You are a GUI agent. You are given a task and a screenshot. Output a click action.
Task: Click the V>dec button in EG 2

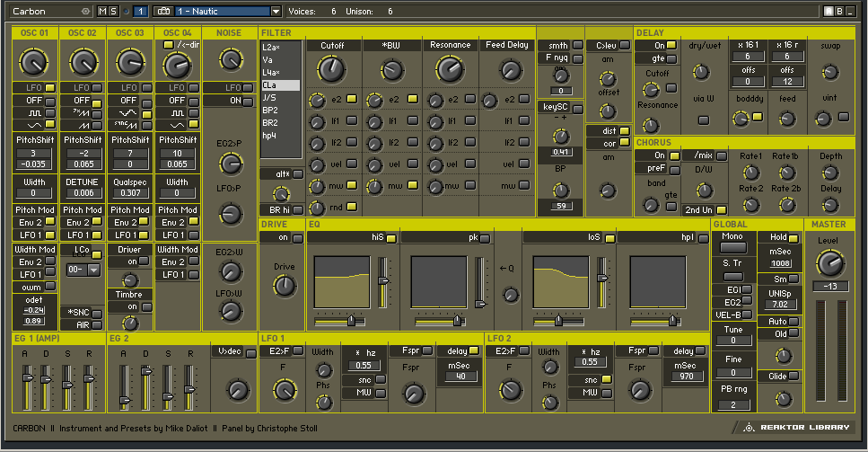coord(250,353)
